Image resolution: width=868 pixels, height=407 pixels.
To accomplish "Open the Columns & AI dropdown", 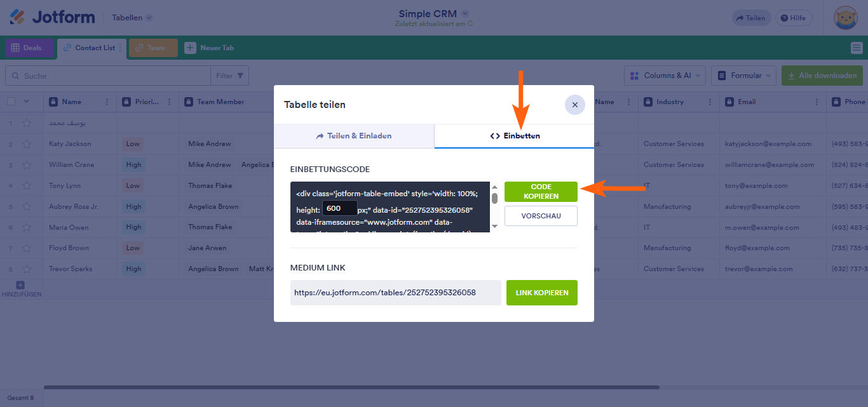I will coord(665,76).
